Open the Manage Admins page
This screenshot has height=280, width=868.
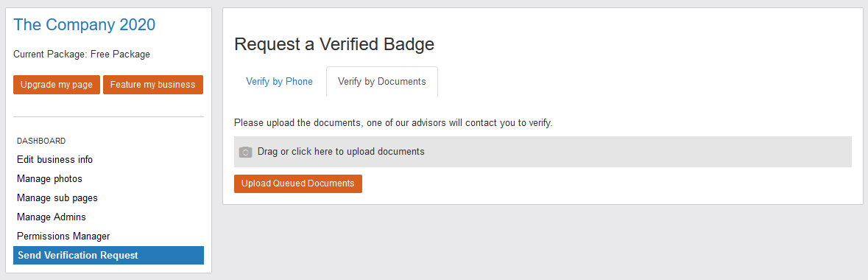coord(52,217)
